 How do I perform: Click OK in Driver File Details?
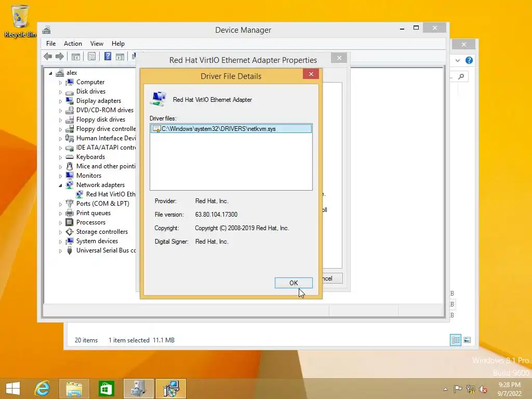(294, 283)
